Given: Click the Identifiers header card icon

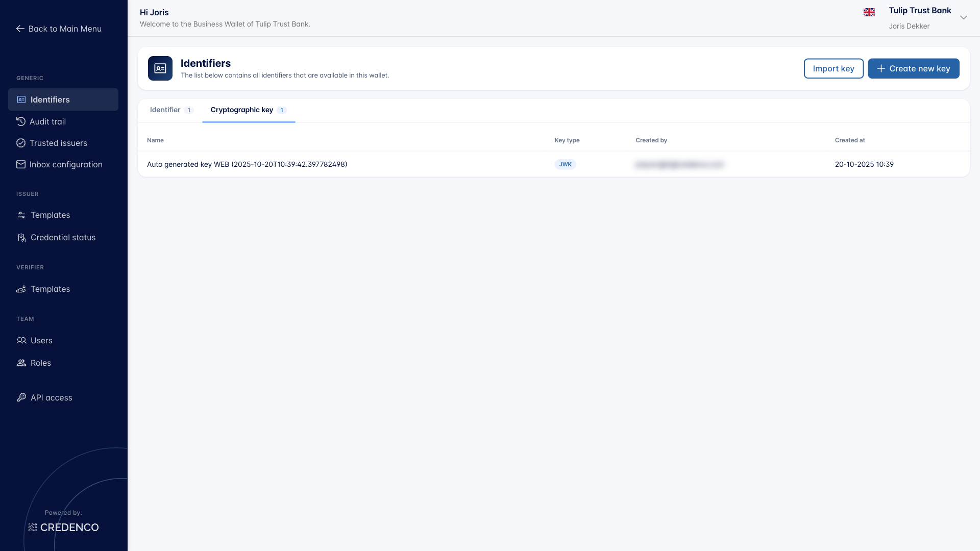Looking at the screenshot, I should coord(160,68).
